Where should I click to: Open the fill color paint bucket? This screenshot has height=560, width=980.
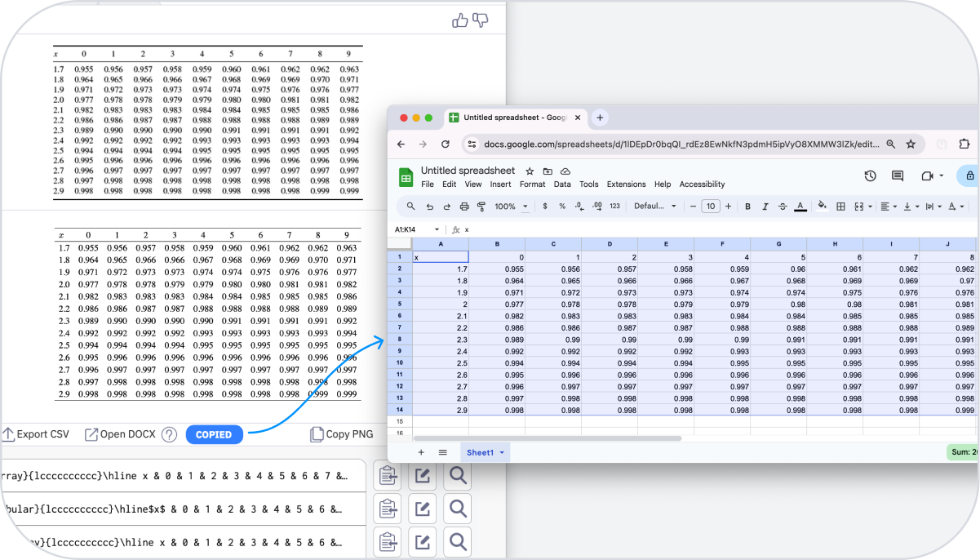[822, 207]
